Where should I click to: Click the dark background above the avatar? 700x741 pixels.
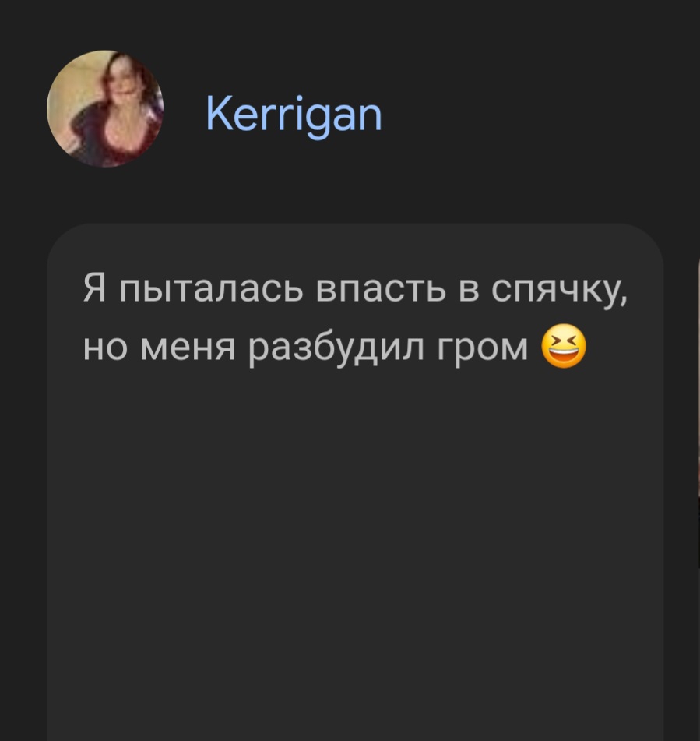coord(105,23)
